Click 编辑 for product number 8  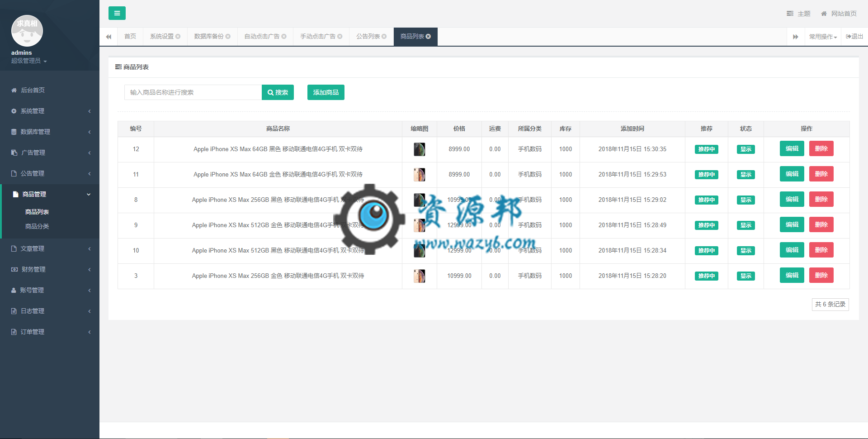(792, 199)
